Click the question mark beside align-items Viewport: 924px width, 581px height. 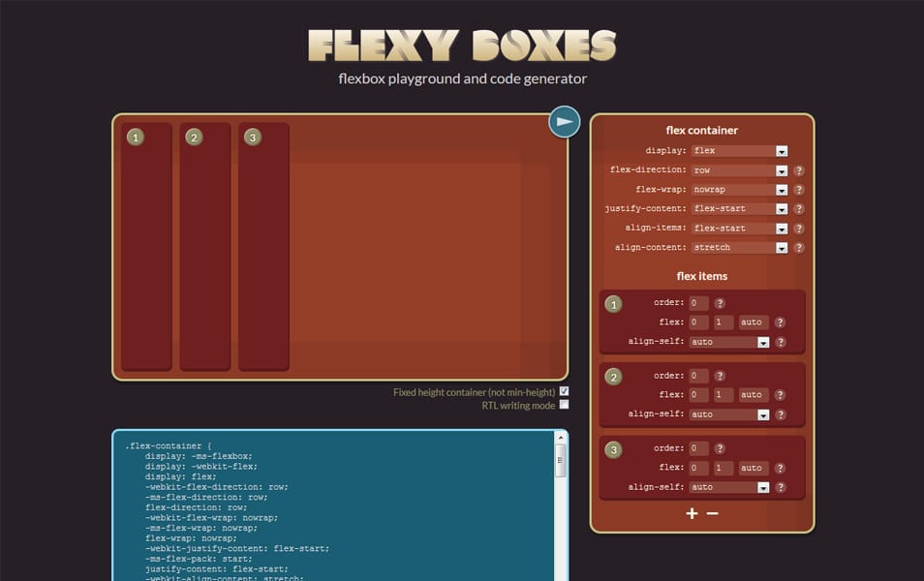(797, 228)
